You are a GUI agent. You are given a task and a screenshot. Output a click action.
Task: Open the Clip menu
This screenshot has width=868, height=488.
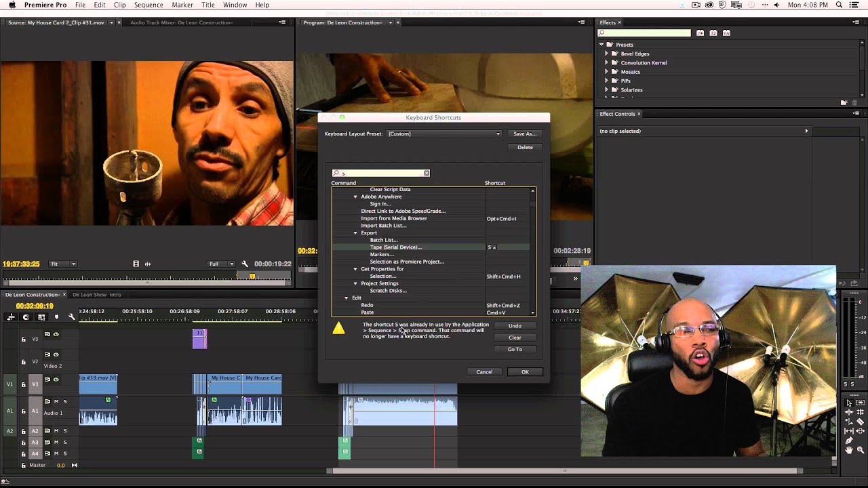[119, 5]
